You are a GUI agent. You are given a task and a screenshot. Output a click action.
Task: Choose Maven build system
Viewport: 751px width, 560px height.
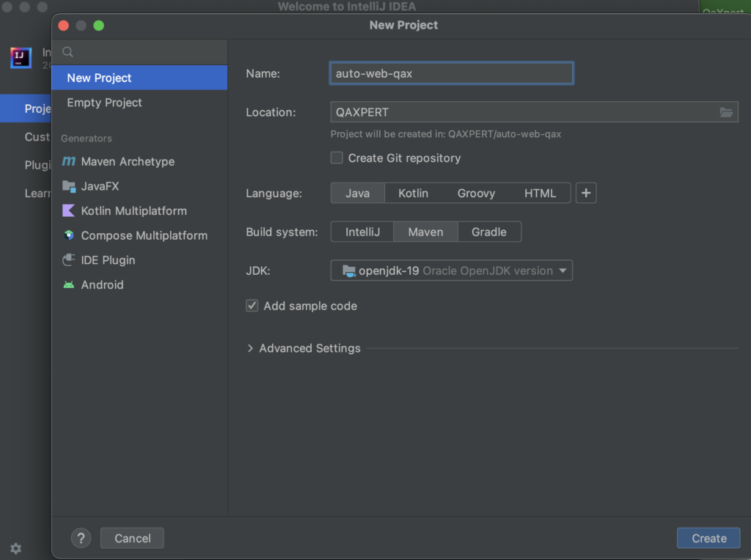pos(425,232)
